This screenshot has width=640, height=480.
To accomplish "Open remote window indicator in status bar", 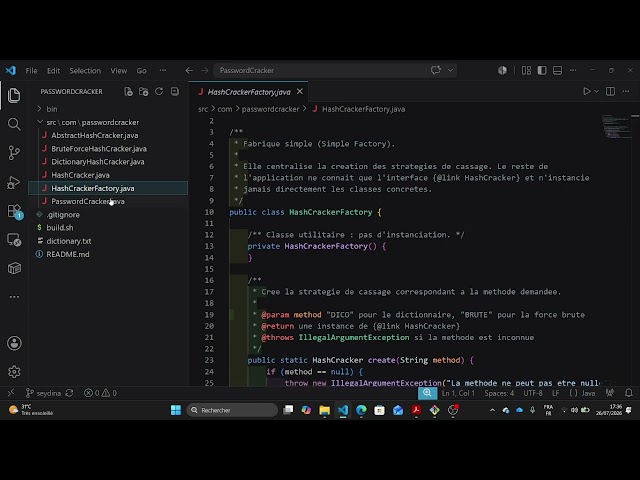I will pyautogui.click(x=11, y=393).
